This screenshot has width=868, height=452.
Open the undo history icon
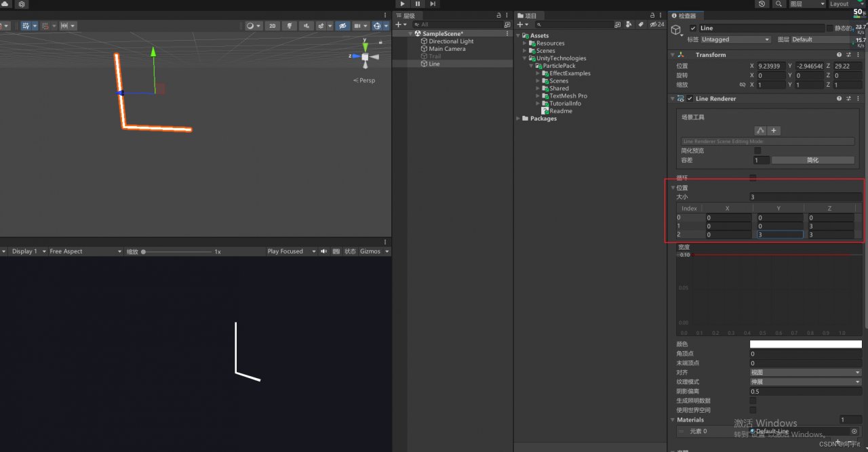tap(762, 4)
